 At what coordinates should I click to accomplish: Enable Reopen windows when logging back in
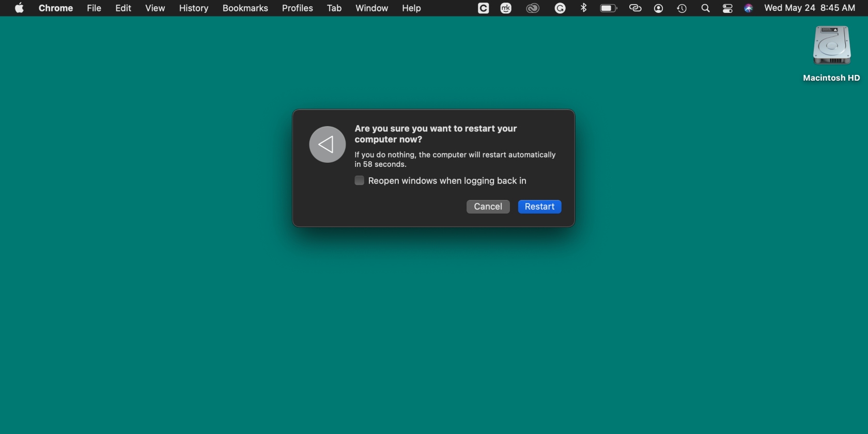coord(359,180)
